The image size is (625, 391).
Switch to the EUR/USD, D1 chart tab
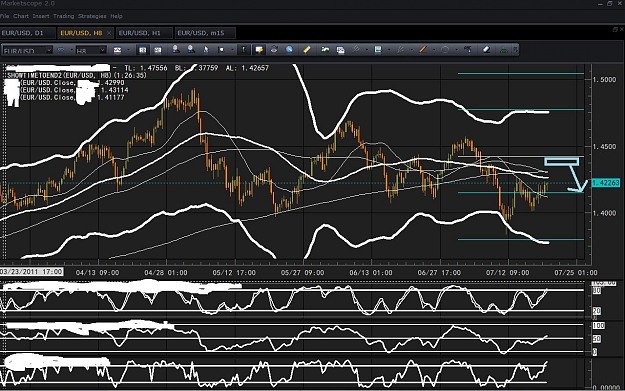pos(27,33)
